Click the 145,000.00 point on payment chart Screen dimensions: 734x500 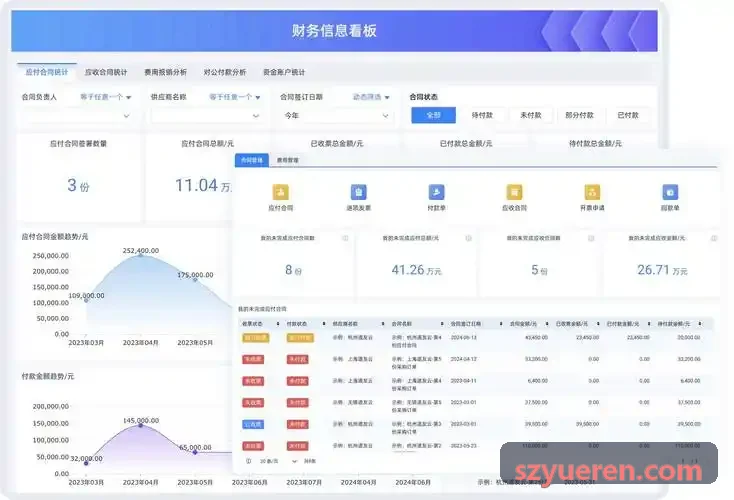(x=140, y=425)
